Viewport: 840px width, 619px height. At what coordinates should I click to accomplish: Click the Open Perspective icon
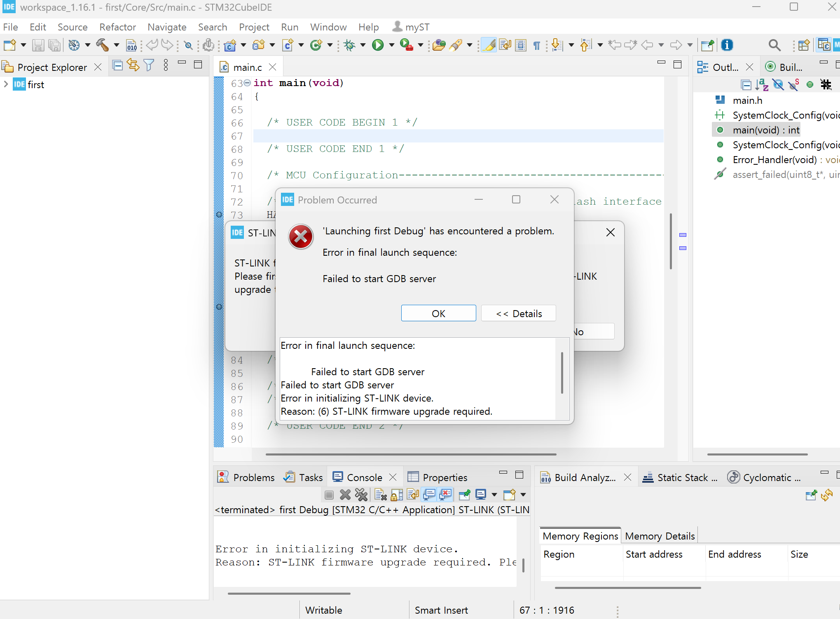pos(804,45)
